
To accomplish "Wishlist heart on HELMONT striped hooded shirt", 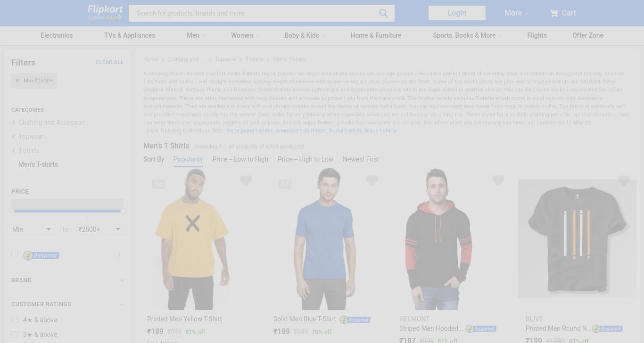I will point(498,180).
